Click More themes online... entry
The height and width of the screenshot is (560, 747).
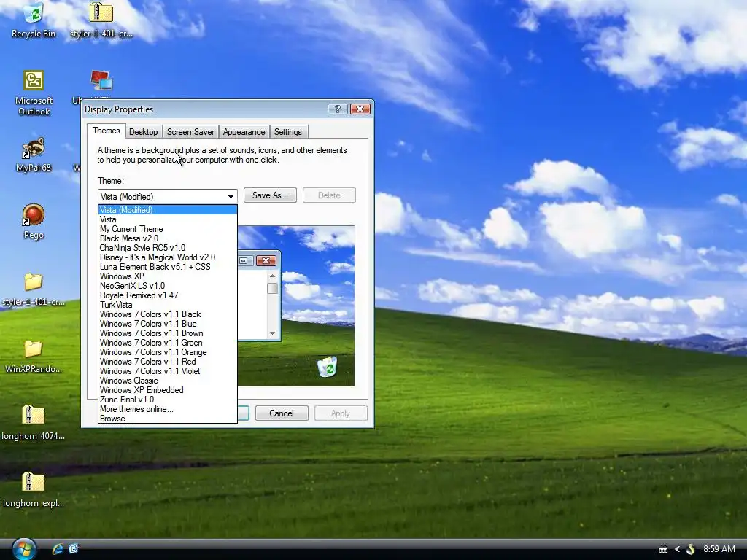click(168, 409)
